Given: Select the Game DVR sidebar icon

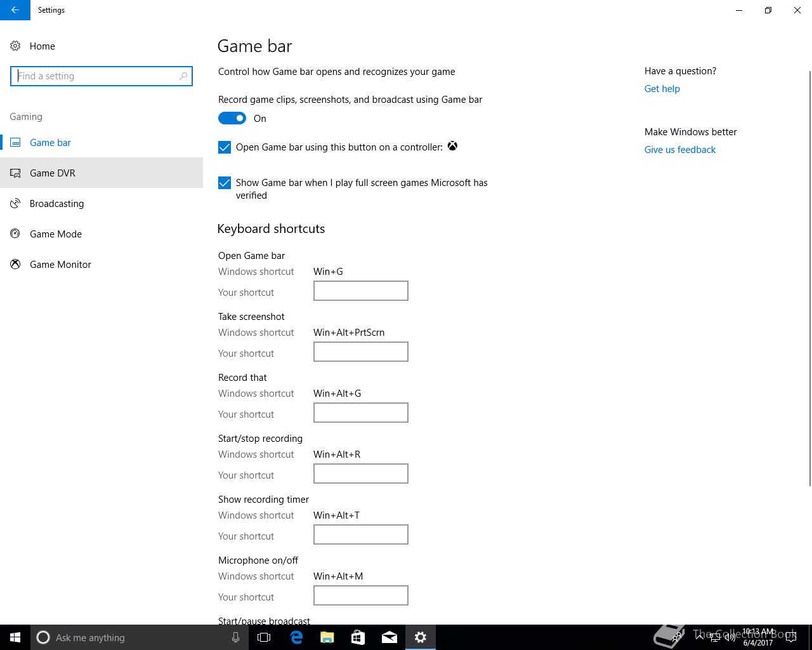Looking at the screenshot, I should pyautogui.click(x=15, y=173).
